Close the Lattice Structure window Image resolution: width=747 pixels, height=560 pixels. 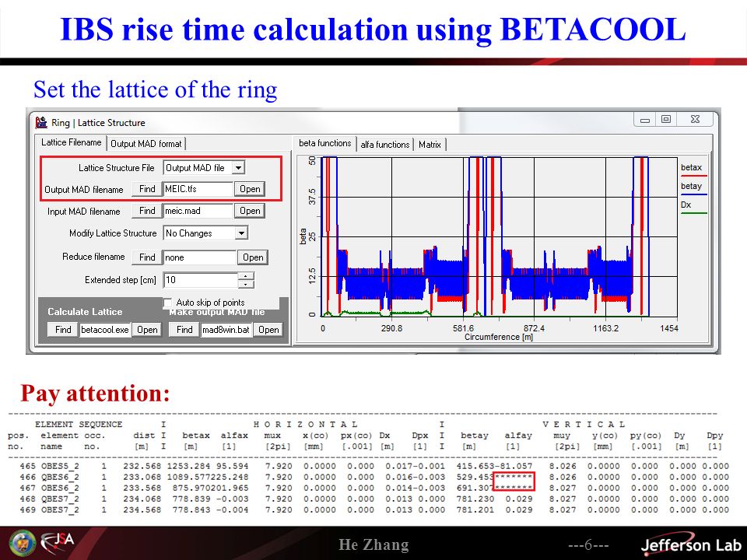695,120
